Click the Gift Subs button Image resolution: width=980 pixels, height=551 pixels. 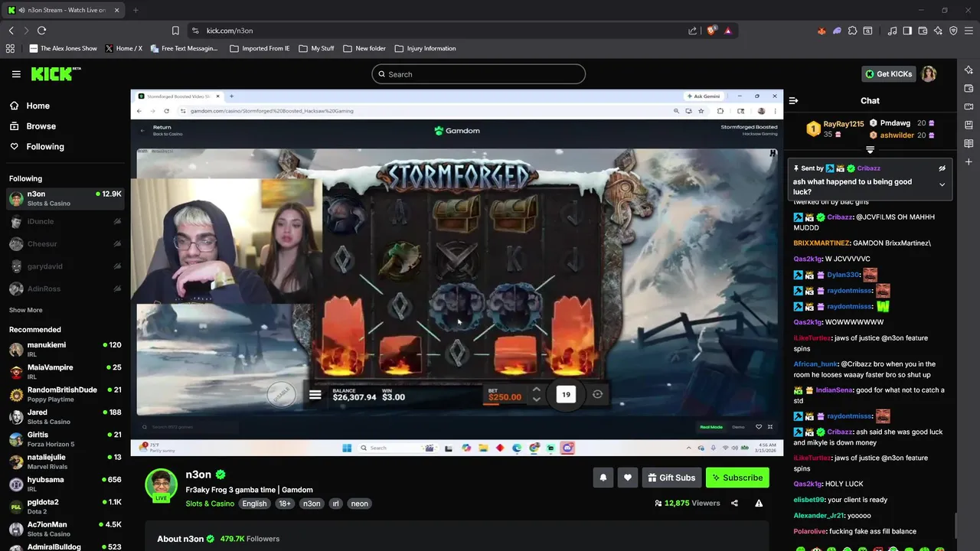pyautogui.click(x=671, y=478)
